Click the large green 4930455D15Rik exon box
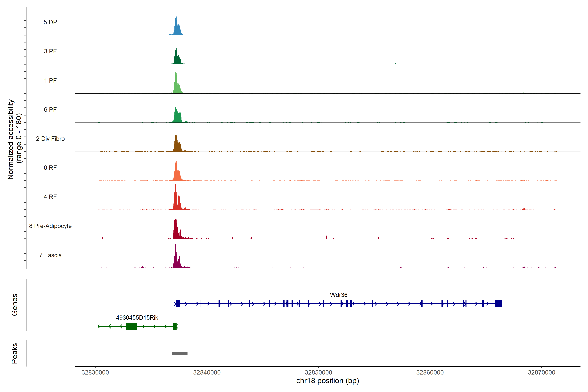This screenshot has width=588, height=392. pos(131,326)
